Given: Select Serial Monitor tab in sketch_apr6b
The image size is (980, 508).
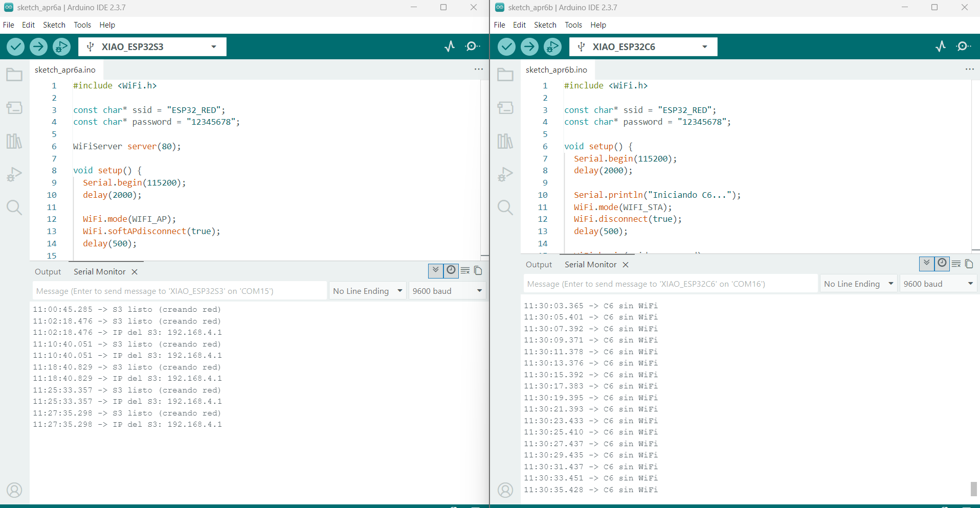Looking at the screenshot, I should 591,265.
